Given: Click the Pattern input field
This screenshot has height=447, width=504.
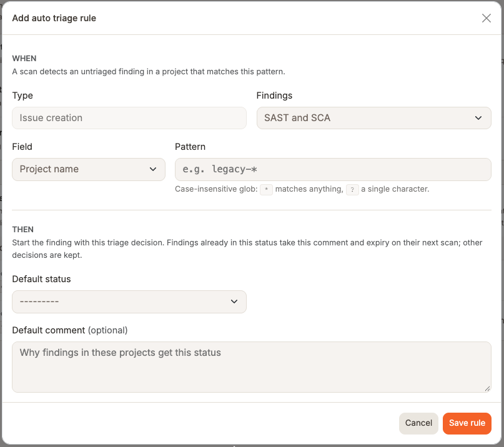Looking at the screenshot, I should [x=333, y=169].
